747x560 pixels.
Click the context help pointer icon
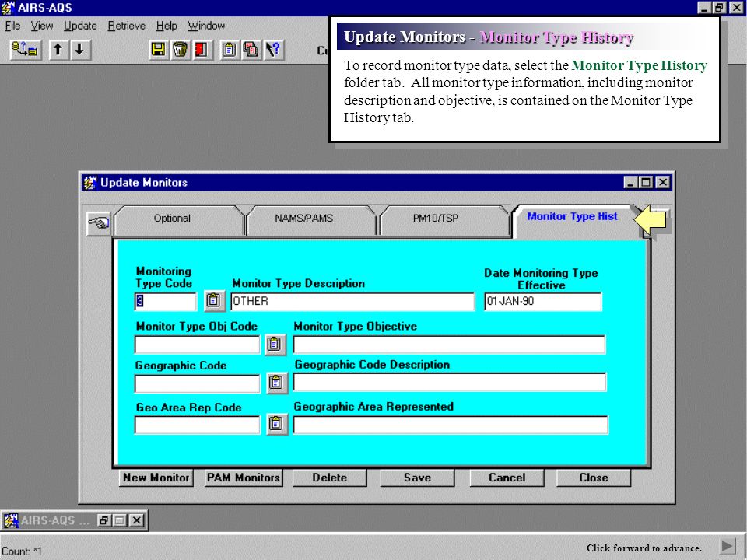[273, 50]
